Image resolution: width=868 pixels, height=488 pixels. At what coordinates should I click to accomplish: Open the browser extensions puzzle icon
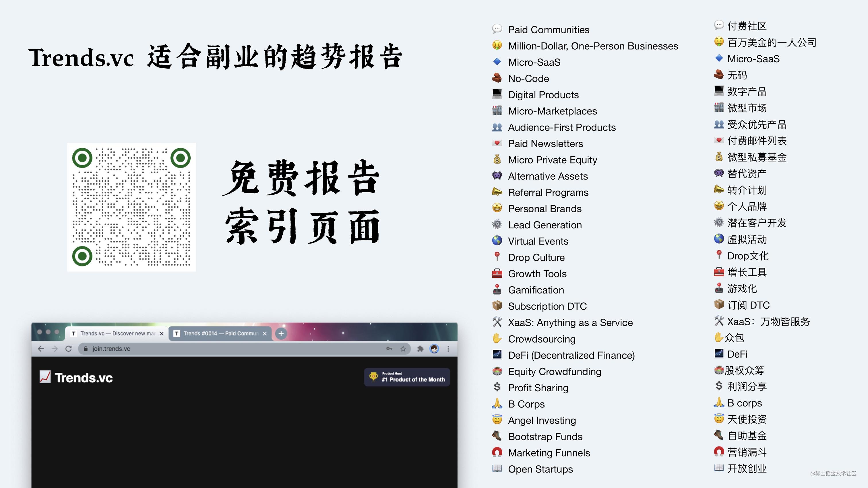tap(420, 349)
